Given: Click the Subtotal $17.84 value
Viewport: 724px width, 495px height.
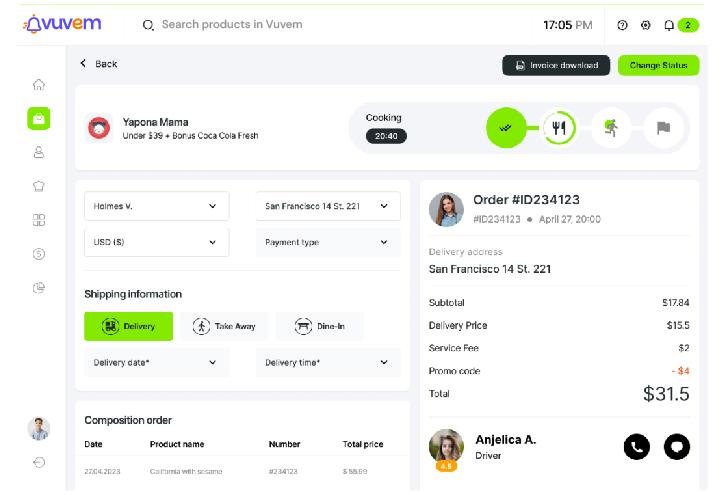Looking at the screenshot, I should (x=676, y=302).
